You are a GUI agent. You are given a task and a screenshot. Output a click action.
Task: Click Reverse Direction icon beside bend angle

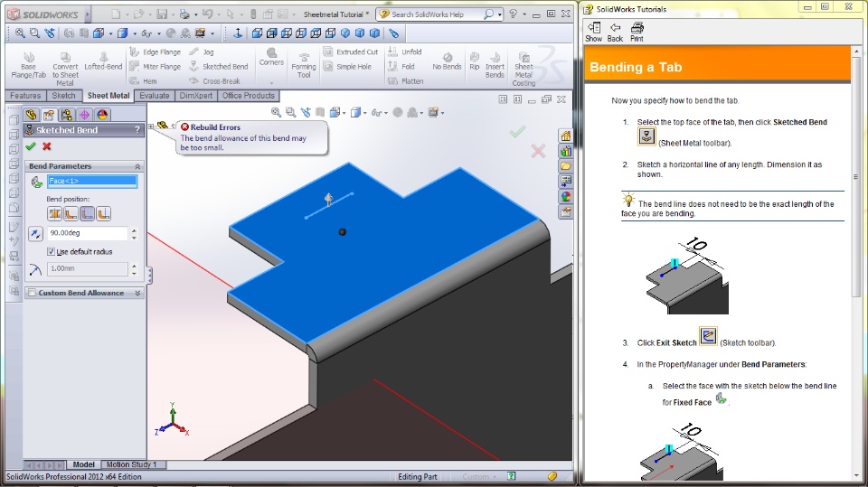pos(36,233)
